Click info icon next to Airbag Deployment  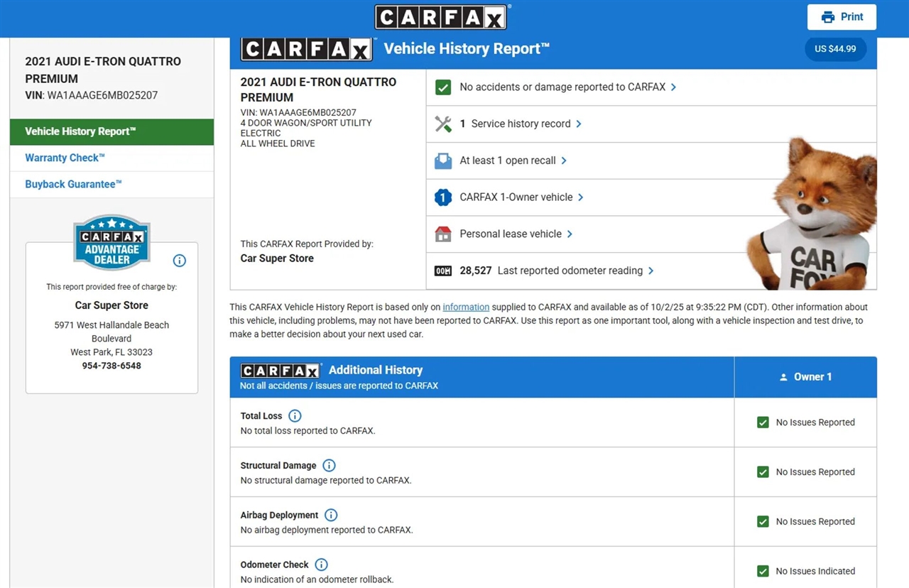[331, 516]
